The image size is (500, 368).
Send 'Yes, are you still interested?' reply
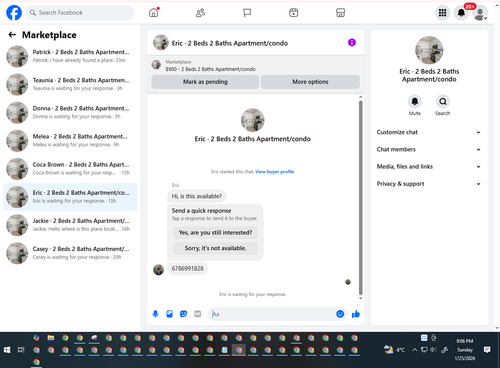click(x=215, y=232)
